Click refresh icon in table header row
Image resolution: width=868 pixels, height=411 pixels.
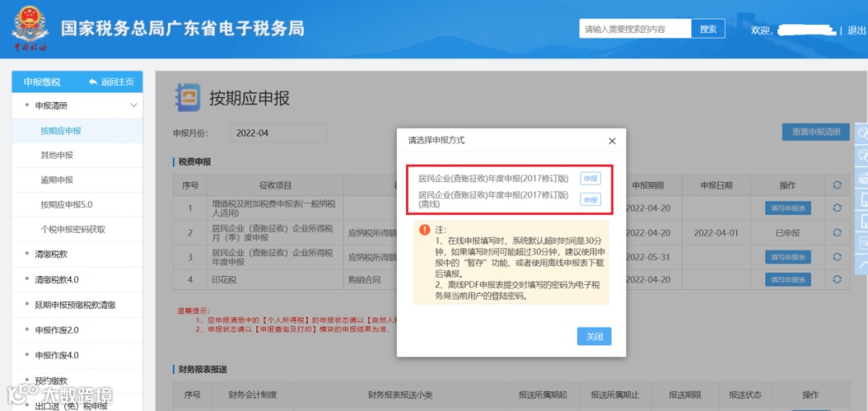[837, 185]
